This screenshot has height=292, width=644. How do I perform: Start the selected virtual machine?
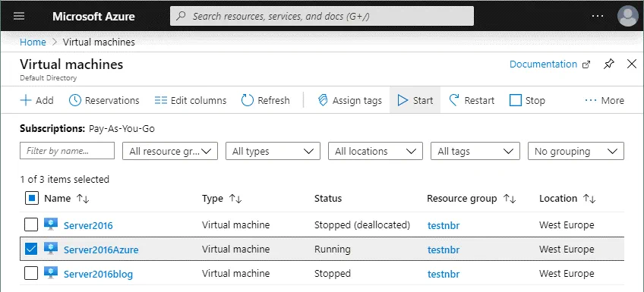pos(415,100)
